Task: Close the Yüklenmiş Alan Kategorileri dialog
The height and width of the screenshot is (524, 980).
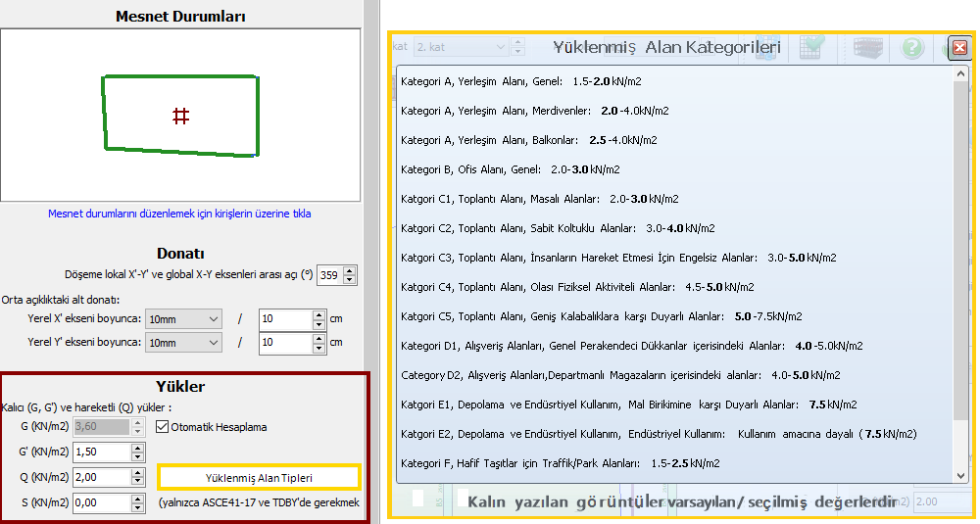Action: point(959,47)
